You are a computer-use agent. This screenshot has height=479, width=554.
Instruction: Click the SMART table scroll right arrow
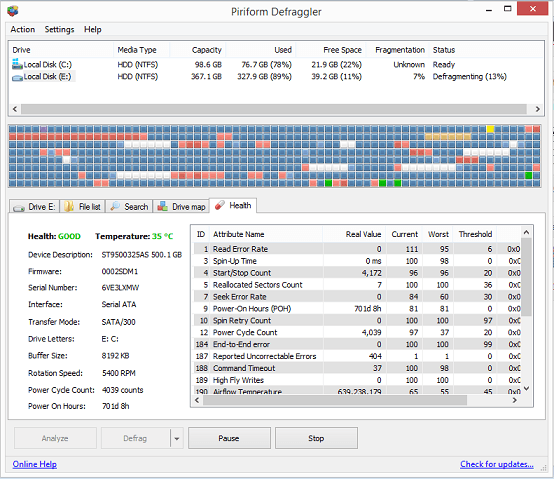[514, 400]
